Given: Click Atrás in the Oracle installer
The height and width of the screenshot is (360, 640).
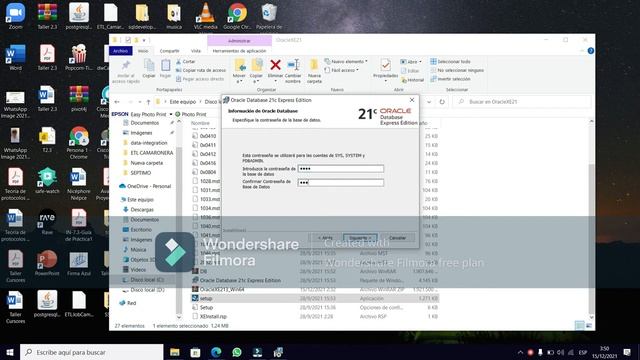Looking at the screenshot, I should pos(325,238).
